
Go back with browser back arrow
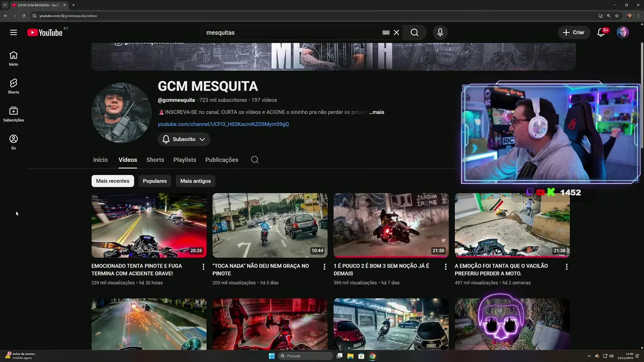tap(5, 16)
